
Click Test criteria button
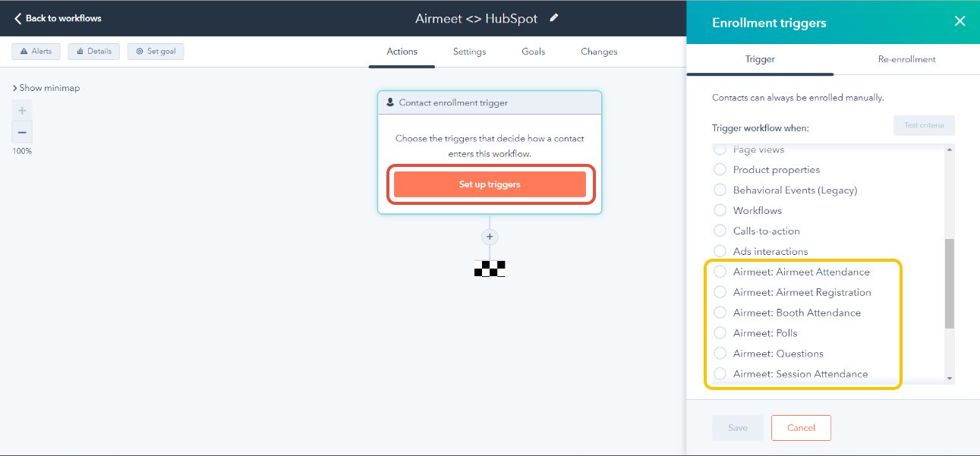924,125
